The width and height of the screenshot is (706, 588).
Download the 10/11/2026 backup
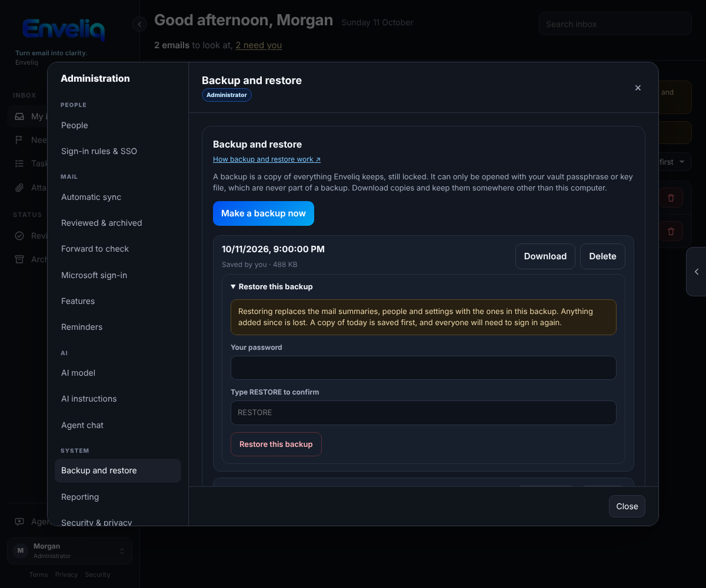[545, 256]
